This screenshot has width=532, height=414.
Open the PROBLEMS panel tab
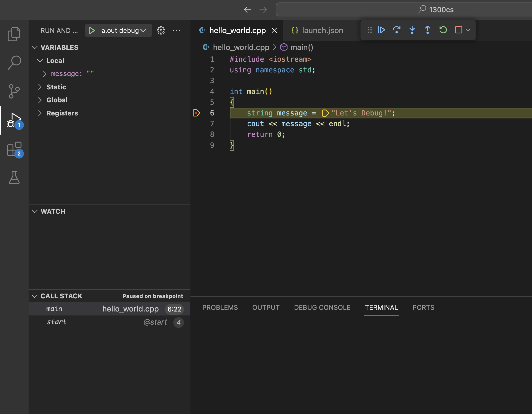(x=220, y=308)
